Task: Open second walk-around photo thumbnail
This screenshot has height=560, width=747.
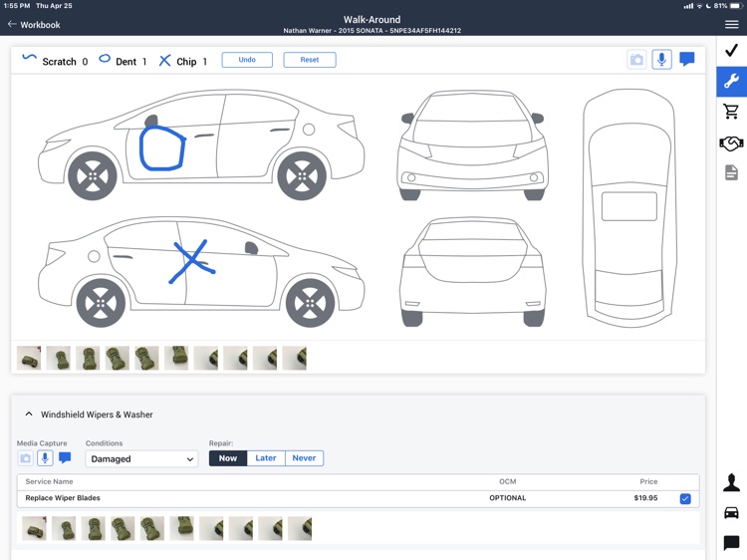Action: 58,358
